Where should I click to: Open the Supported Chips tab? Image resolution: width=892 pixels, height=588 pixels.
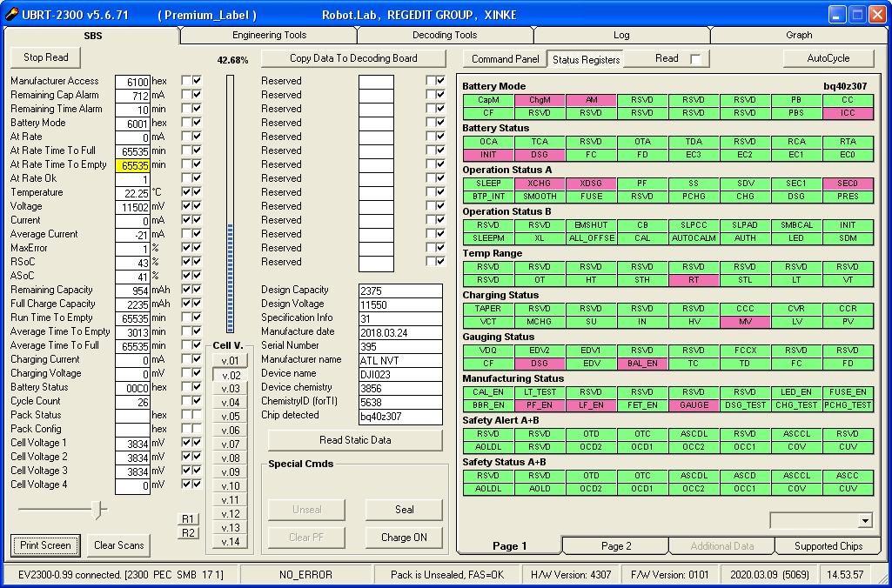point(828,546)
